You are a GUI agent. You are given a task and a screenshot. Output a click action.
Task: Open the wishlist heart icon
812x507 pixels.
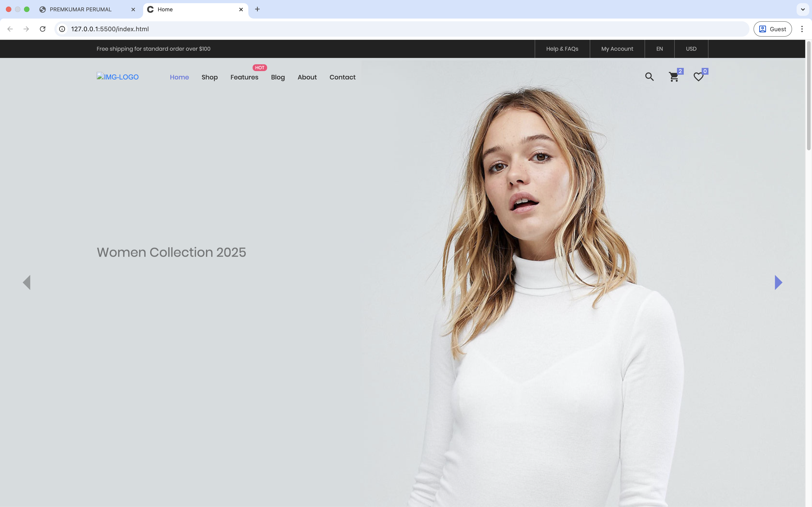698,77
